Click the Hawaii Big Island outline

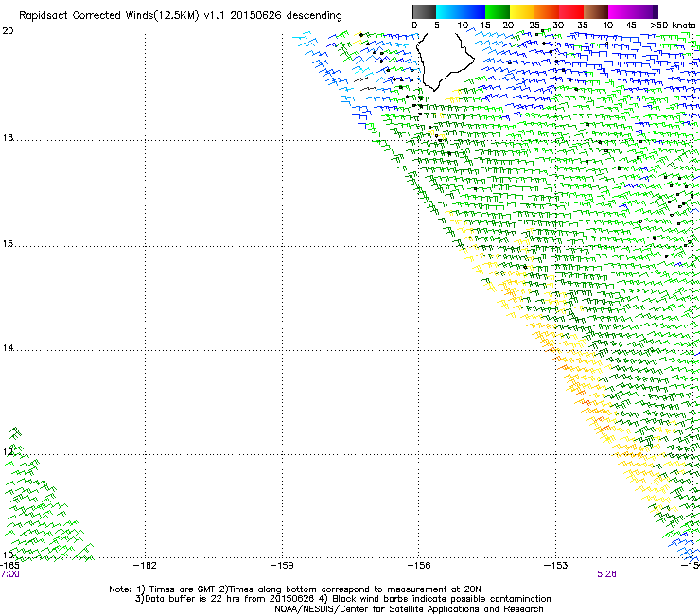point(445,61)
